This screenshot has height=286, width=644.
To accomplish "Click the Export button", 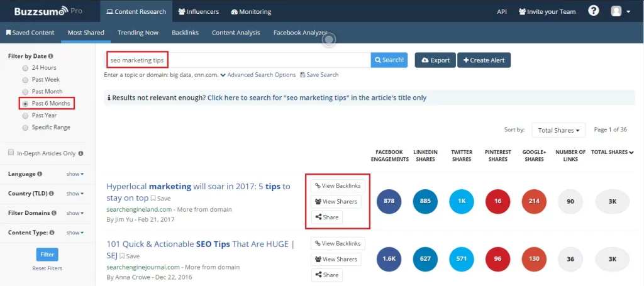I will [435, 60].
